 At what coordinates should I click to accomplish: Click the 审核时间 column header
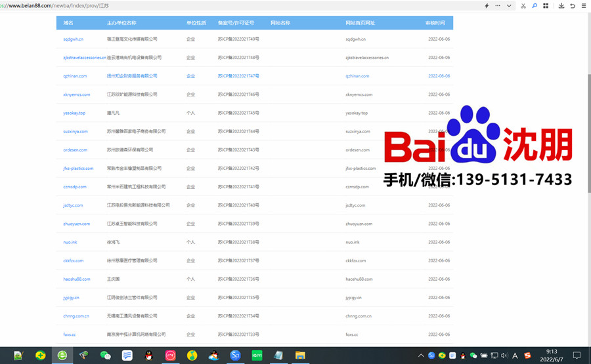tap(435, 23)
